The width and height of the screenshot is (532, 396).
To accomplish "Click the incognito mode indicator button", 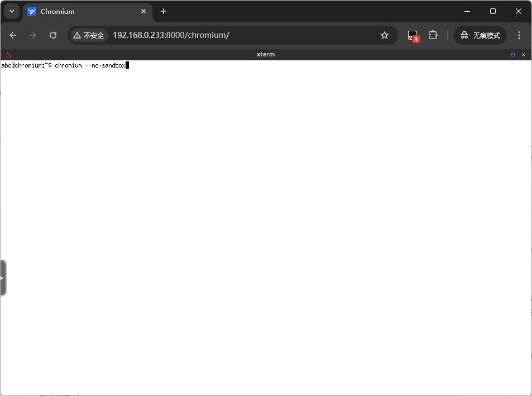I will (480, 35).
